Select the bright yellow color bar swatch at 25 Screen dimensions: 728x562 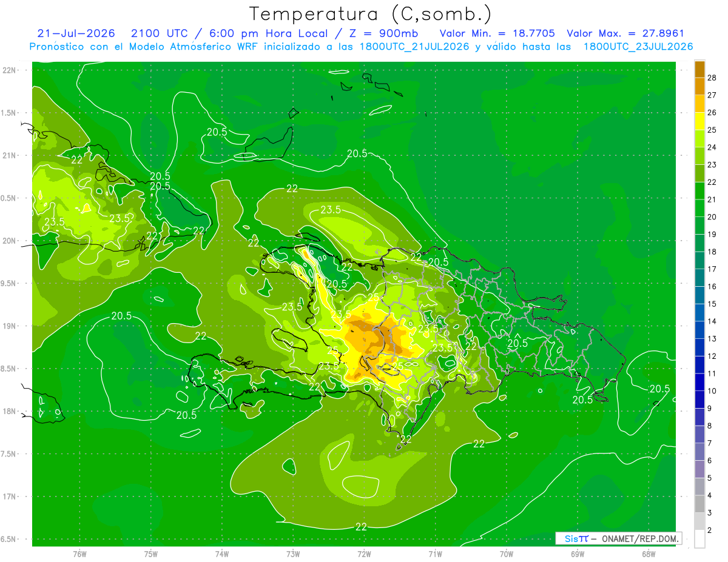(x=699, y=121)
